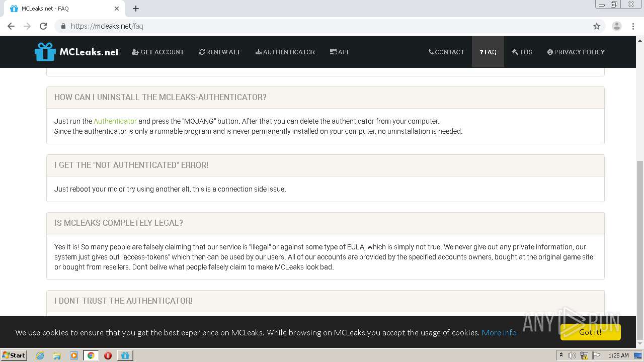Screen dimensions: 644x362
Task: Click the address bar URL
Action: (107, 26)
